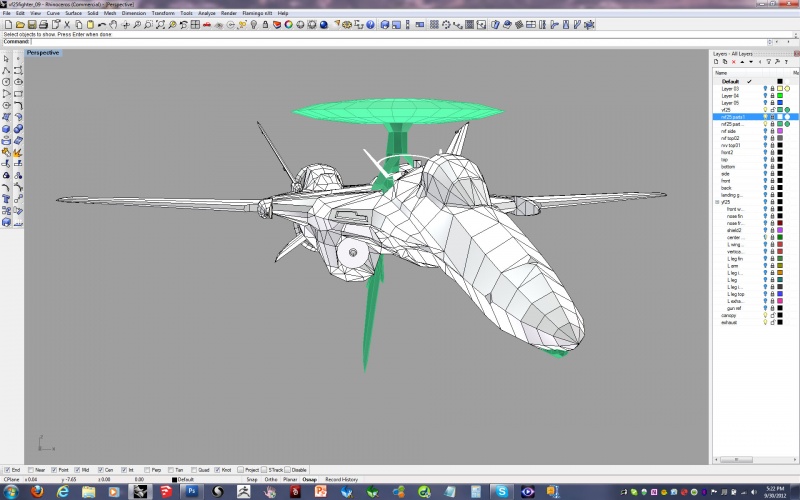Image resolution: width=800 pixels, height=500 pixels.
Task: Toggle the Perp osnap checkbox
Action: tap(147, 470)
